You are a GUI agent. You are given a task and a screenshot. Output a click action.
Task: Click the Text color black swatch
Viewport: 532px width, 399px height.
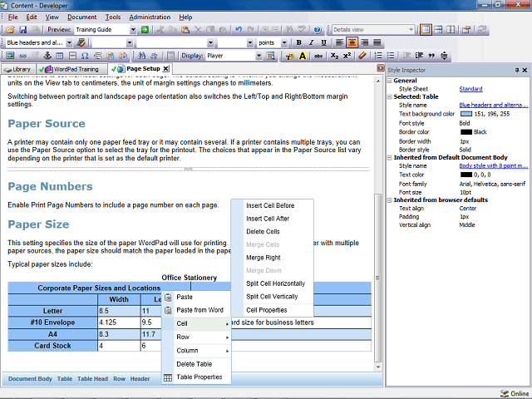[466, 175]
